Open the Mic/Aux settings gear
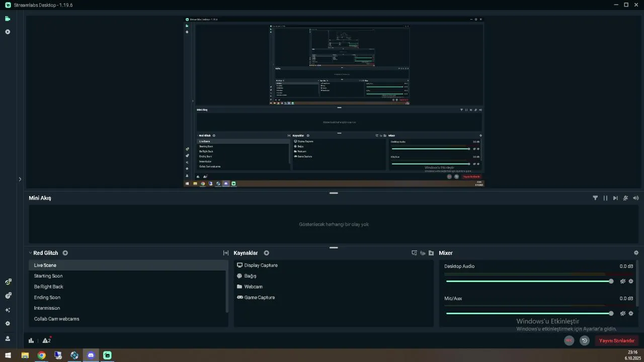 pyautogui.click(x=631, y=314)
